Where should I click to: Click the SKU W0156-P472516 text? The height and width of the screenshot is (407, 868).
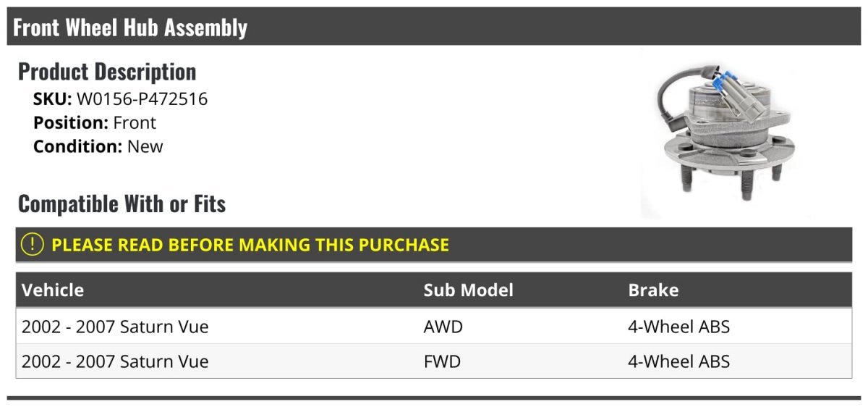(120, 99)
